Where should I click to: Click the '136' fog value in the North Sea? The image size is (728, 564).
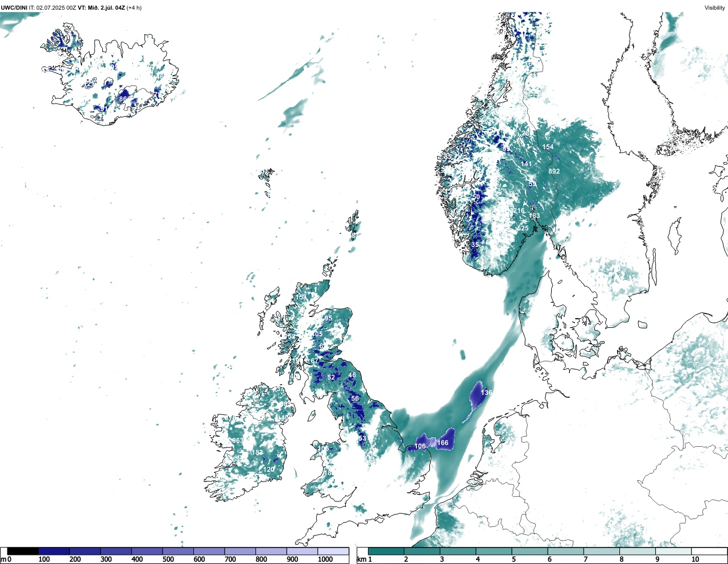click(x=486, y=393)
